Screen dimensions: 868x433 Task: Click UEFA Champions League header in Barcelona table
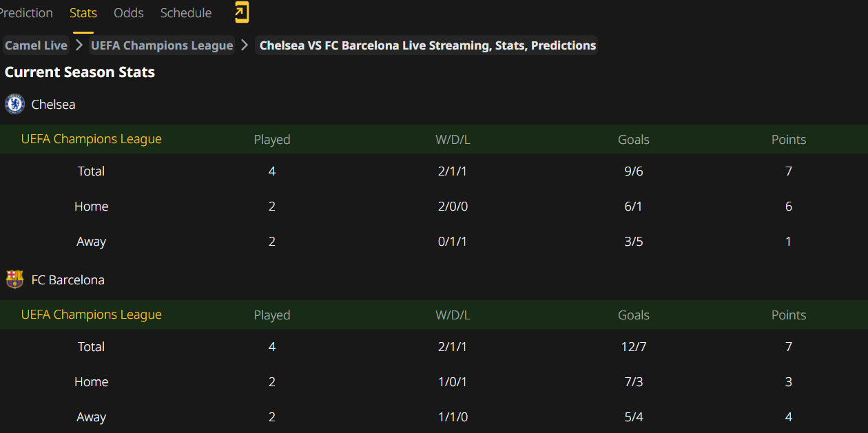pos(91,315)
